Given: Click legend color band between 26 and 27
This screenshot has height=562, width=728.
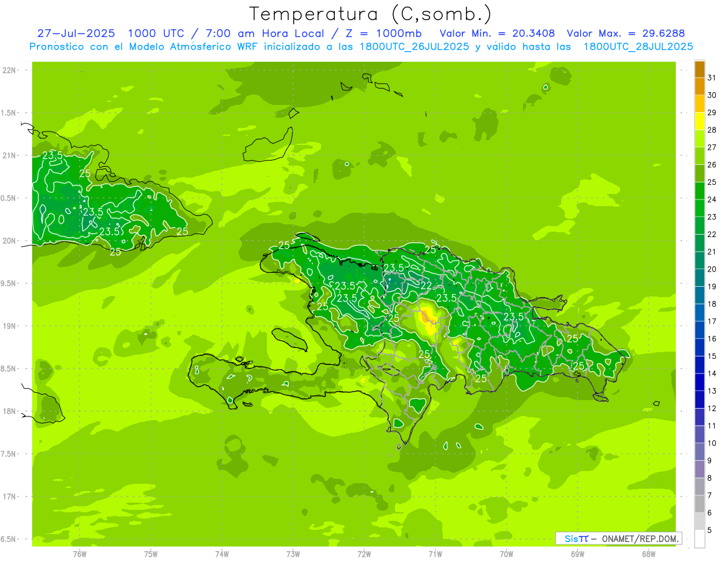Looking at the screenshot, I should point(699,156).
